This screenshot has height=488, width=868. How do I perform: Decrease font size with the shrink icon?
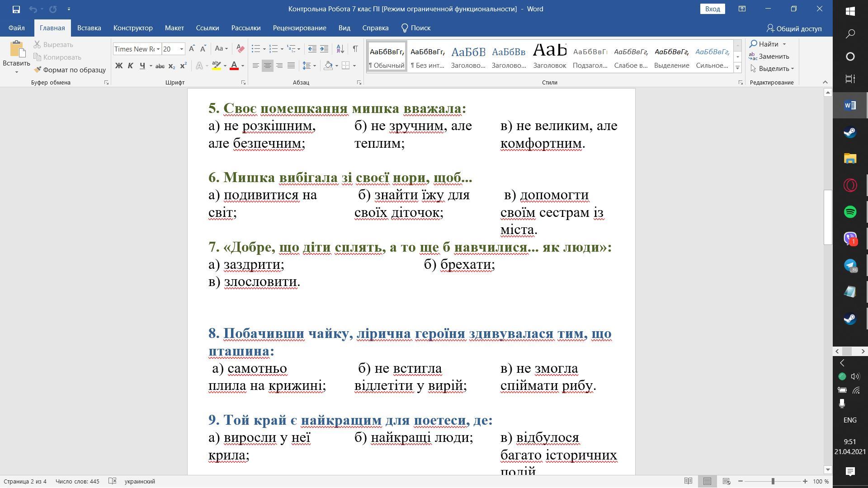[x=203, y=49]
